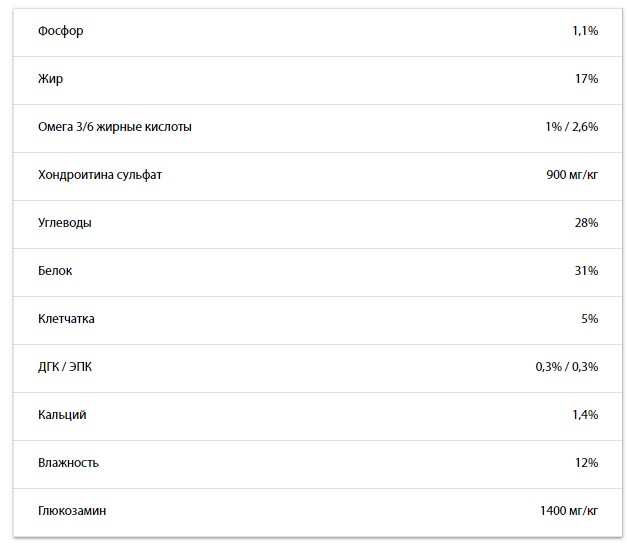Click the Клетчатка row label

point(66,319)
